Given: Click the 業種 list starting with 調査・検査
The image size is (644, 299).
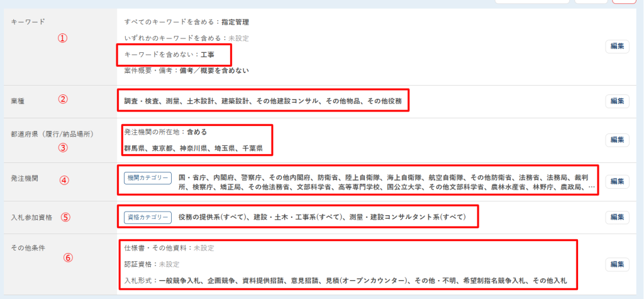Looking at the screenshot, I should (263, 101).
